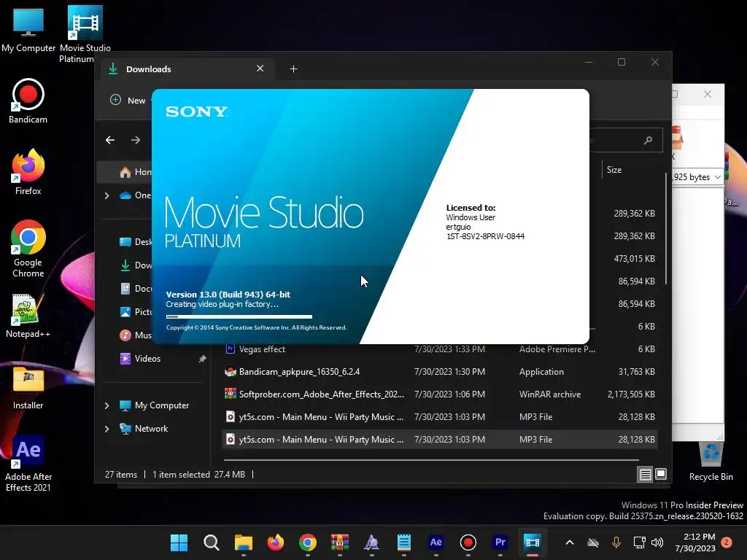Viewport: 747px width, 560px height.
Task: Open Firefox desktop shortcut
Action: [28, 172]
